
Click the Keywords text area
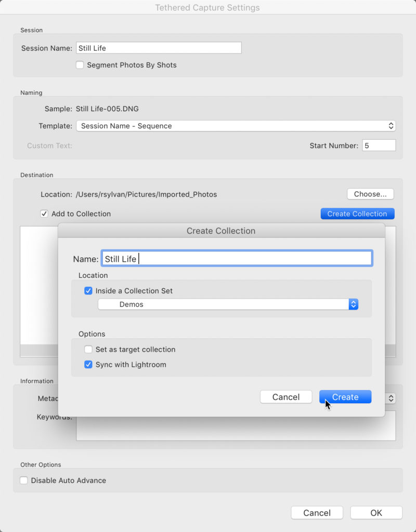coord(236,429)
